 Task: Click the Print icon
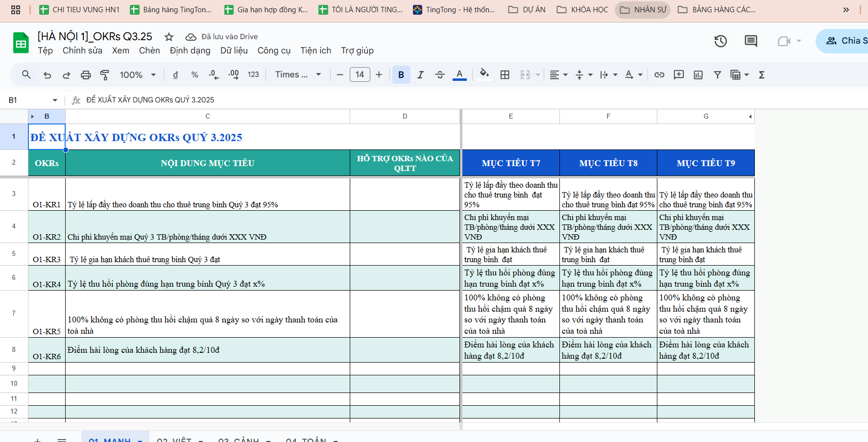pos(86,75)
